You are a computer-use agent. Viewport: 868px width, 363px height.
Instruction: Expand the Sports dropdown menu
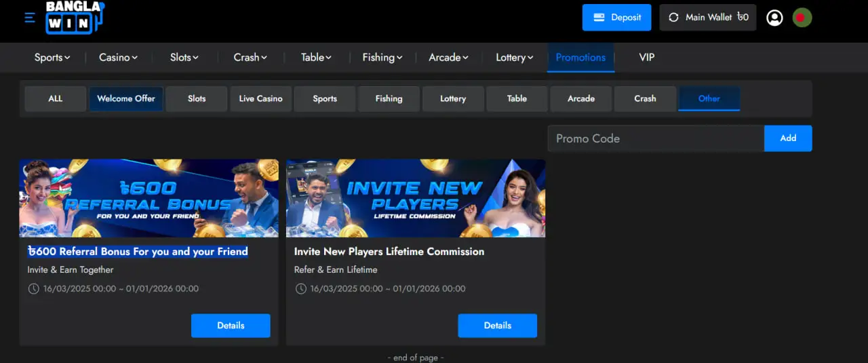52,58
